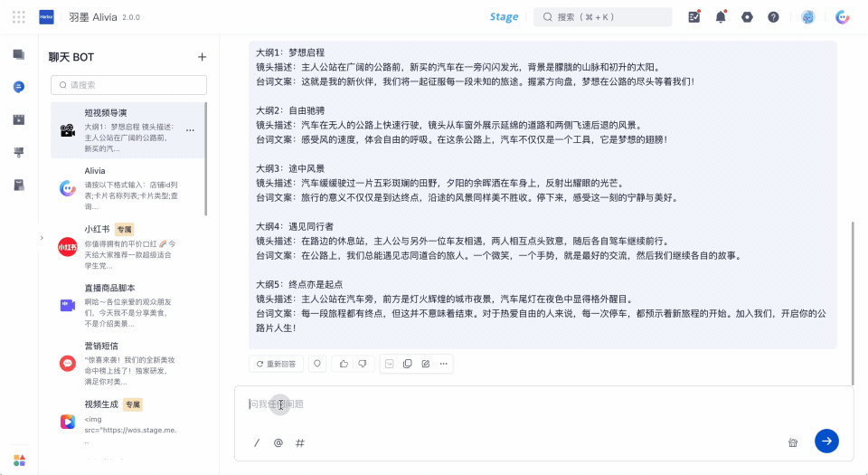Open the 营销短信 bot conversation
Image resolution: width=868 pixels, height=475 pixels.
click(x=127, y=363)
